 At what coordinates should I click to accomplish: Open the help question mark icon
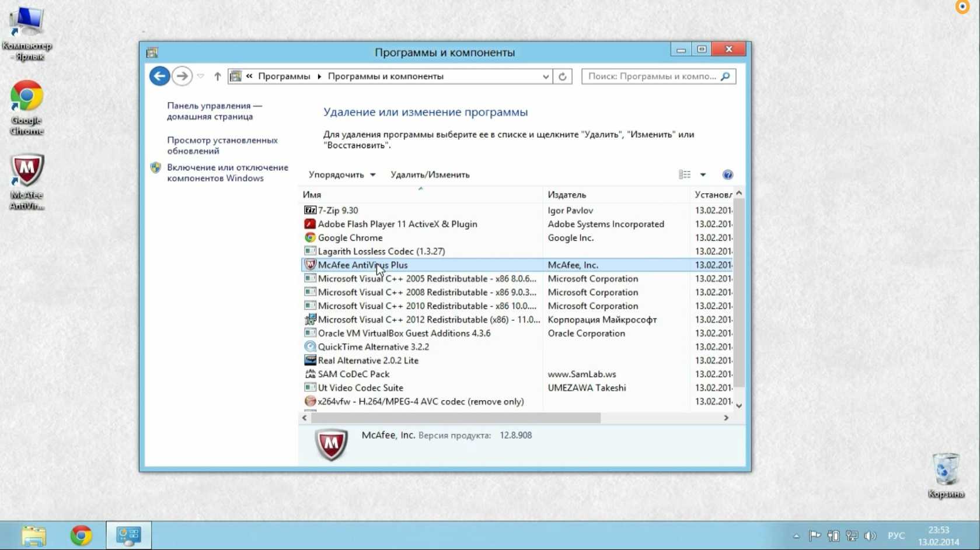[727, 175]
